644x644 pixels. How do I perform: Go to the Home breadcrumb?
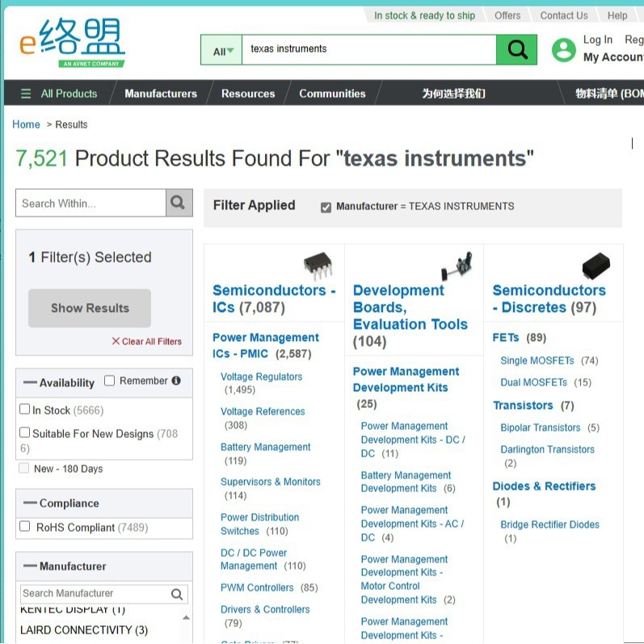(26, 124)
